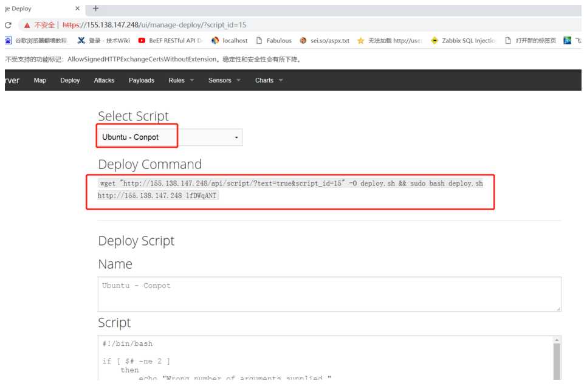This screenshot has height=392, width=587.
Task: Open the Payloads page
Action: pyautogui.click(x=142, y=80)
